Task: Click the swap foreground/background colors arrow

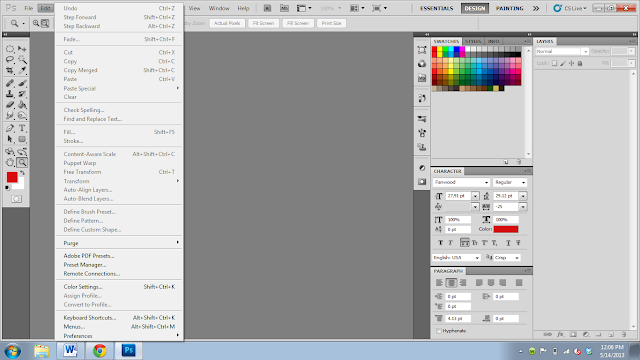Action: coord(22,173)
